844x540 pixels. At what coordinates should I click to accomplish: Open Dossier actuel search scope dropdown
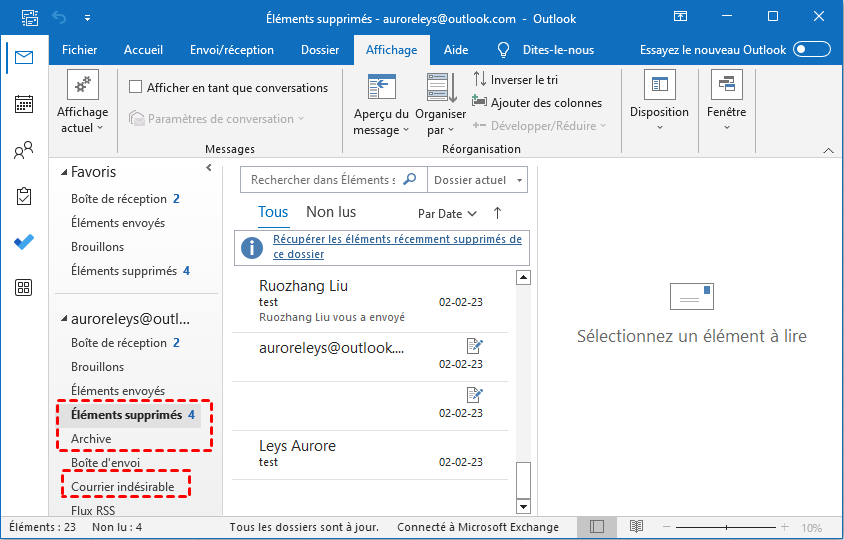coord(519,180)
